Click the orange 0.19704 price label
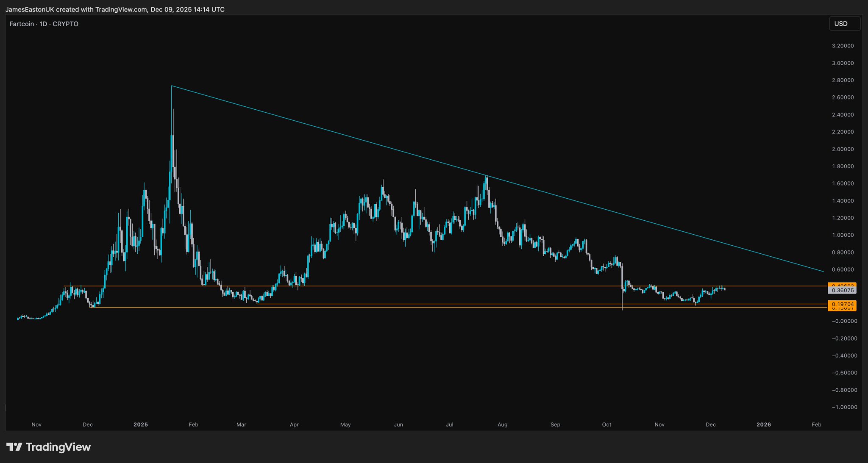868x463 pixels. coord(842,304)
